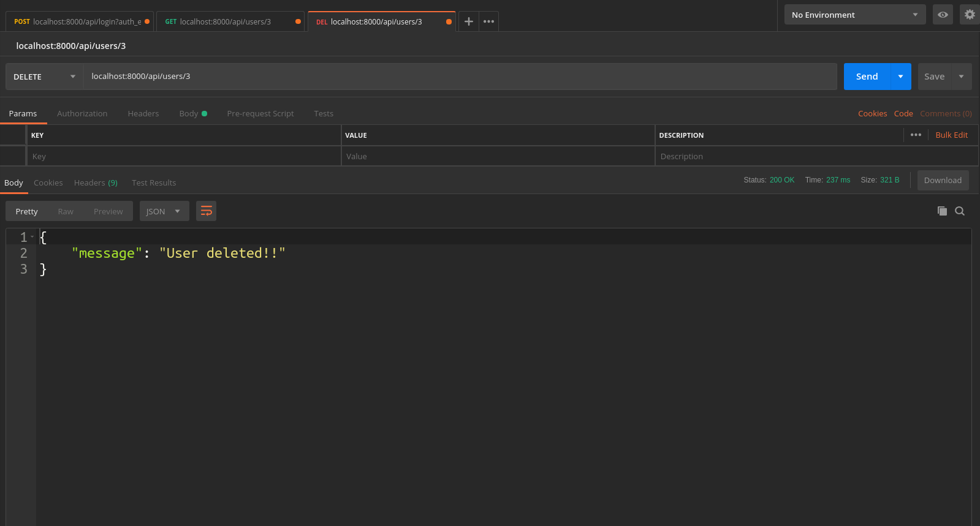The image size is (980, 526).
Task: Click Bulk Edit for params
Action: [952, 135]
